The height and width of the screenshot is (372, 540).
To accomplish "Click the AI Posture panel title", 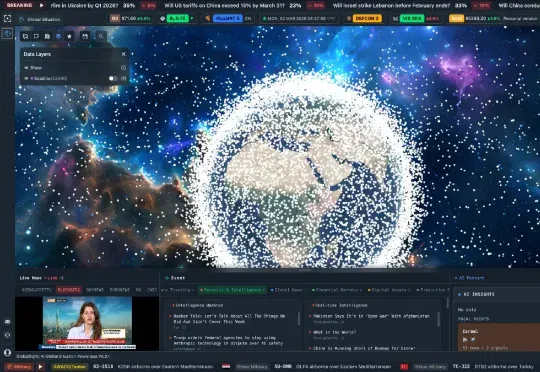I will pos(469,278).
